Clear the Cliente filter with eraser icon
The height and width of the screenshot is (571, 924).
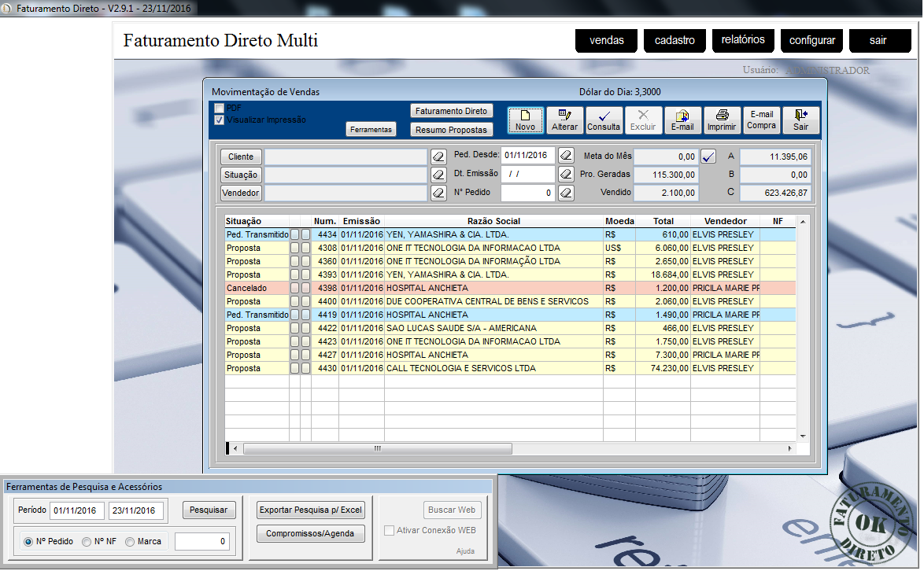point(439,157)
